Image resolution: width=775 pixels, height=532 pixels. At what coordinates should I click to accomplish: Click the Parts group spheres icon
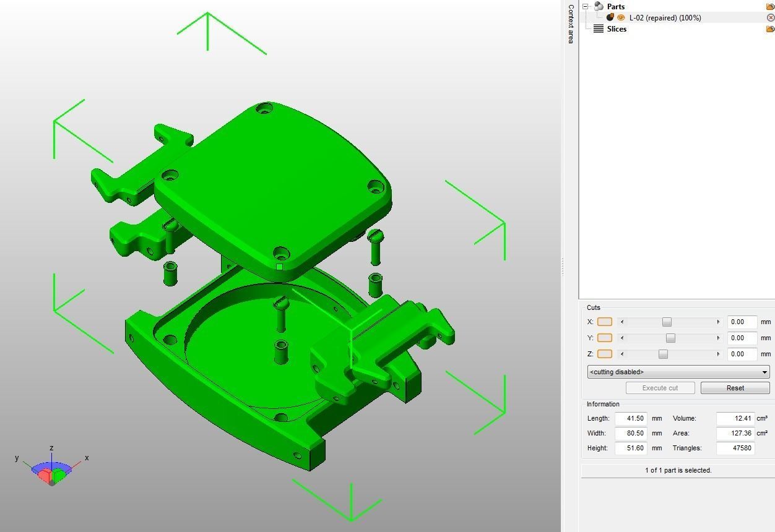coord(599,6)
